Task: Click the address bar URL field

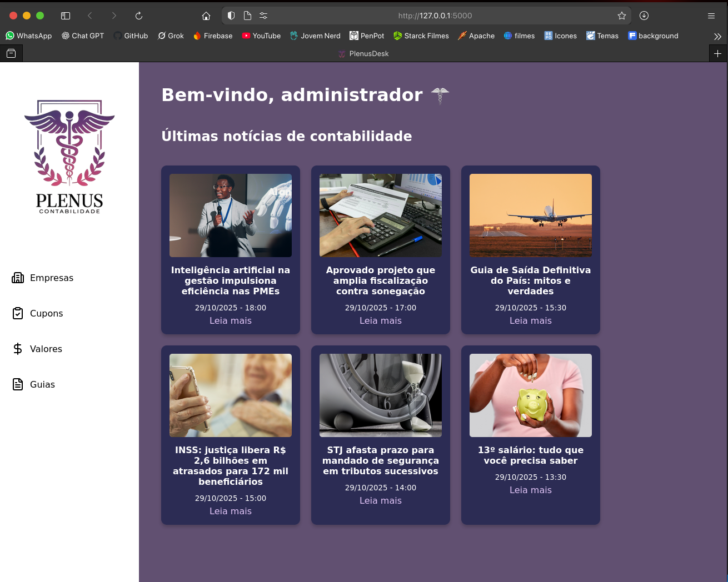Action: (x=435, y=16)
